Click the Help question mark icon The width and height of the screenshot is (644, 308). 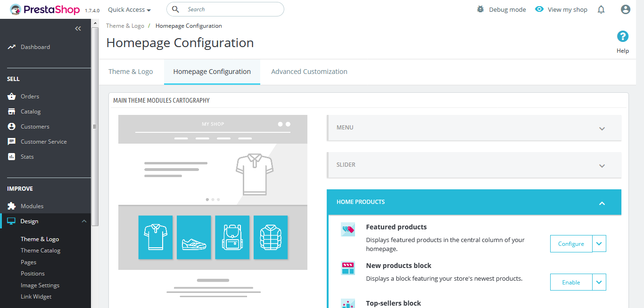623,36
